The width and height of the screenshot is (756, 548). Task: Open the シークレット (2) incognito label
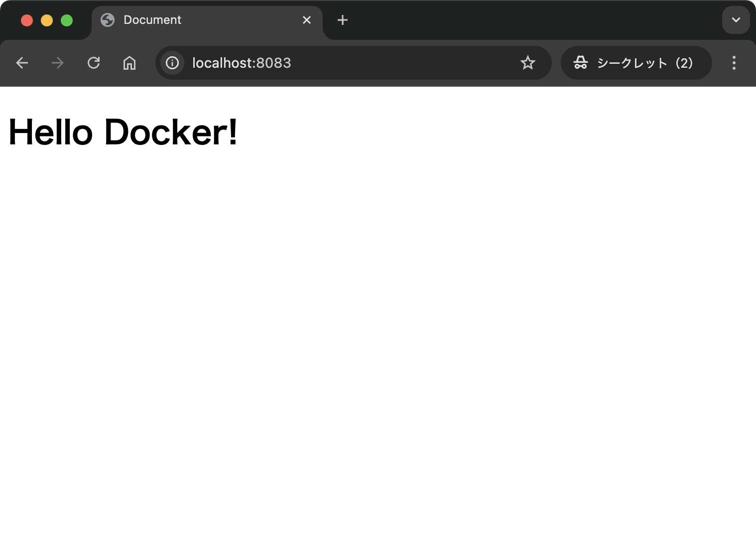click(644, 63)
